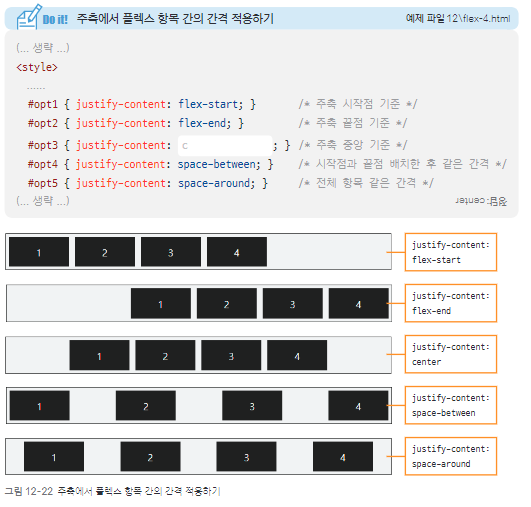Screen dimensions: 531x507
Task: Click the '#opt5' selector text
Action: pos(43,184)
